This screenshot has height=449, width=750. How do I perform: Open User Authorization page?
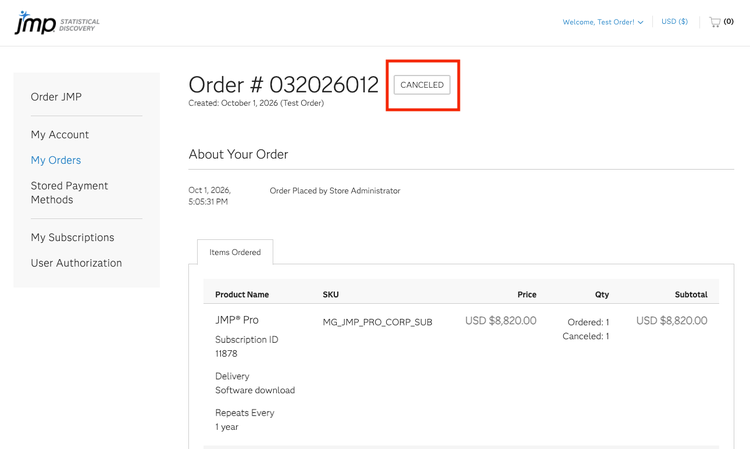[76, 263]
